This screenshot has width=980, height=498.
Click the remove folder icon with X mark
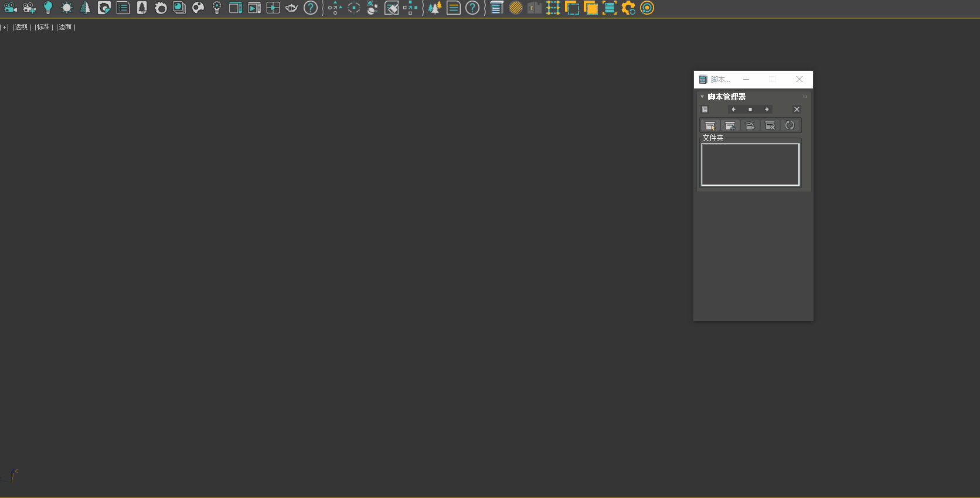pyautogui.click(x=770, y=125)
